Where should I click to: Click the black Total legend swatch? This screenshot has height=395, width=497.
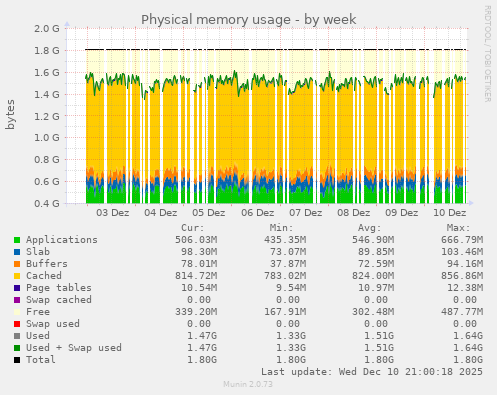tap(17, 360)
